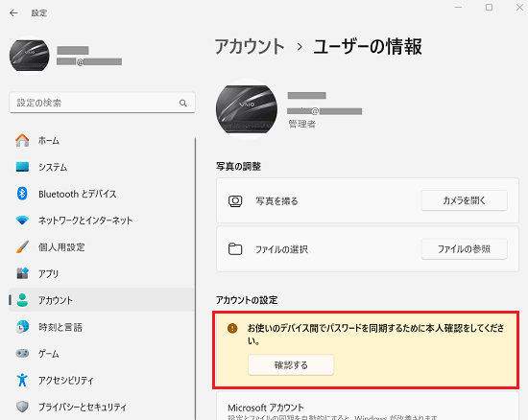Click the ユーザーの情報 page title
Screen dimensions: 528x420
[x=368, y=46]
